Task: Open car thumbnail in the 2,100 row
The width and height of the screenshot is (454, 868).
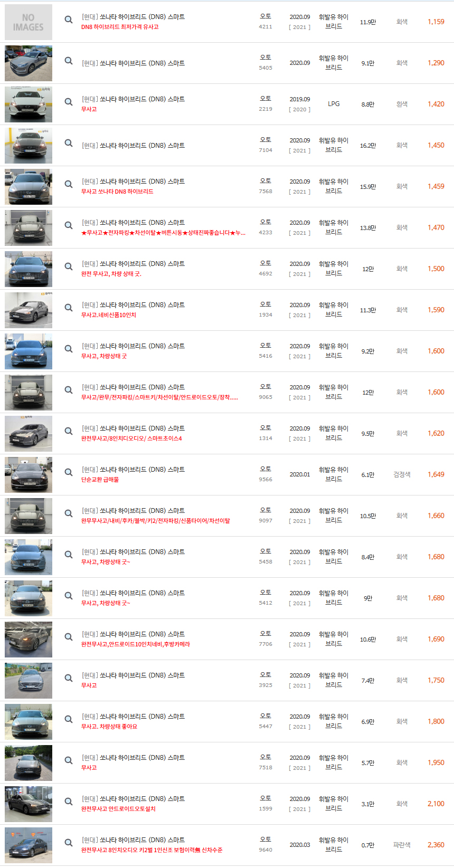Action: [x=29, y=804]
